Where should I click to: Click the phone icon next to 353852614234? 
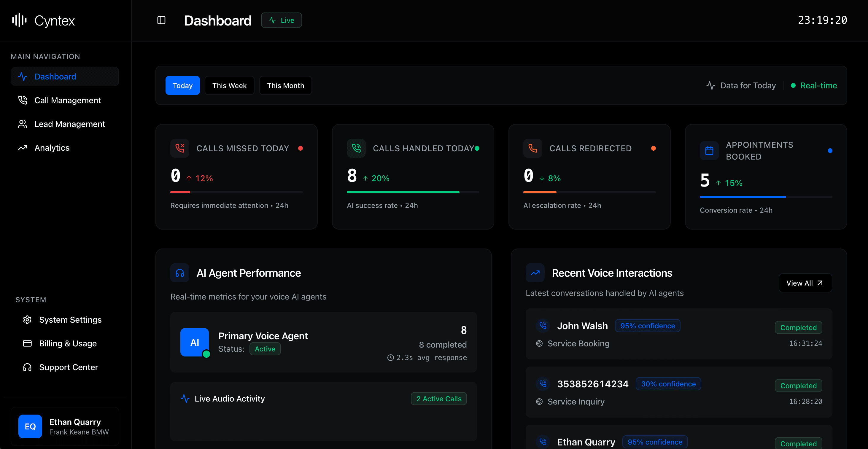[x=543, y=384]
